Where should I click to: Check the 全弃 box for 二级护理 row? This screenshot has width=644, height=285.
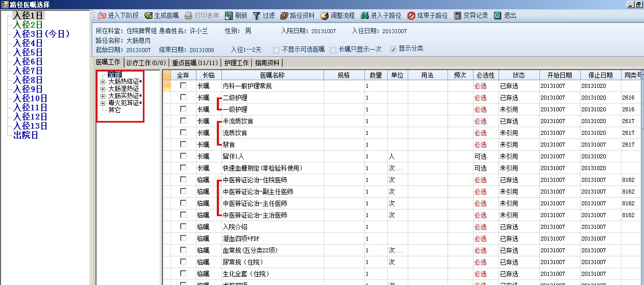183,98
